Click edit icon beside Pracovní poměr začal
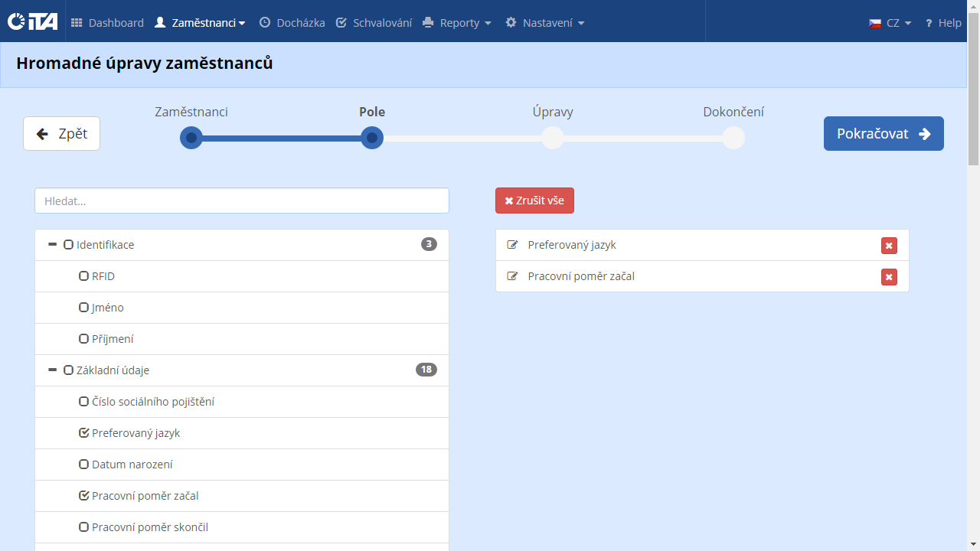The height and width of the screenshot is (551, 980). click(513, 277)
